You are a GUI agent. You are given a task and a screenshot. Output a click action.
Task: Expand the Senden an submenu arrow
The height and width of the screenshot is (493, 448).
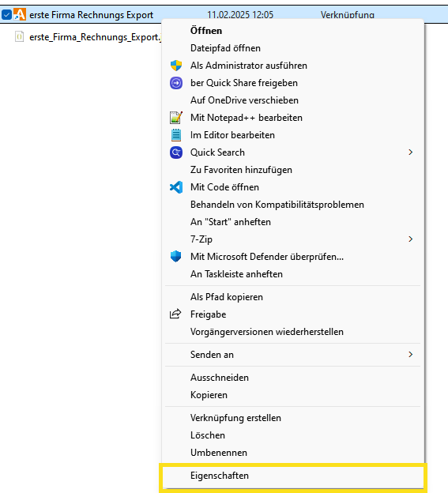410,354
